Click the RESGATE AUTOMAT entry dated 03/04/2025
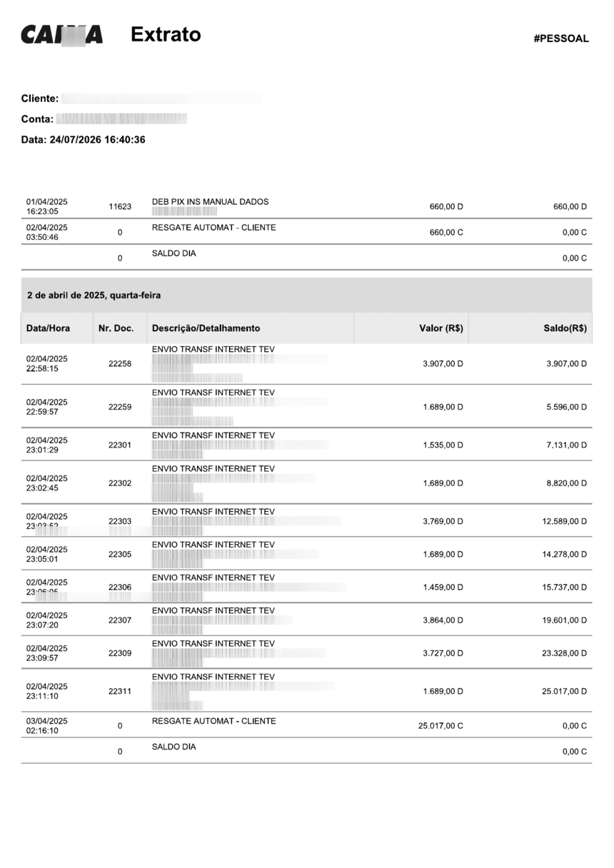614x868 pixels. pyautogui.click(x=213, y=721)
